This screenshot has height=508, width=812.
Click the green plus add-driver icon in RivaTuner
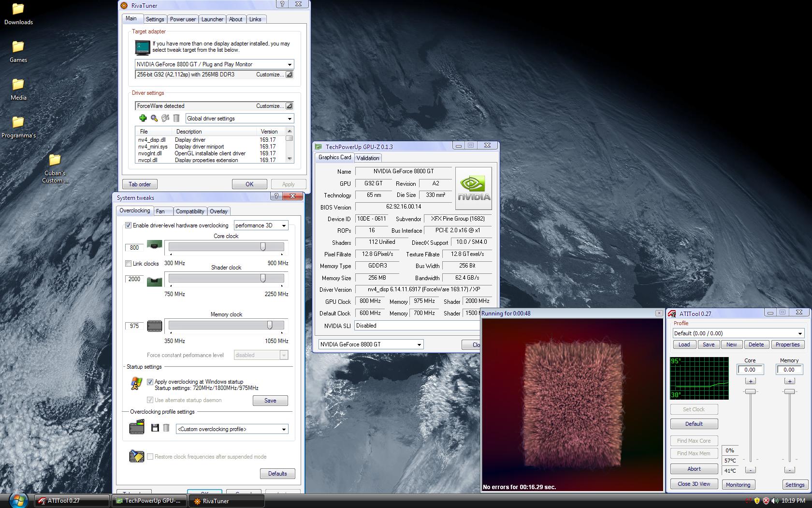[x=143, y=118]
